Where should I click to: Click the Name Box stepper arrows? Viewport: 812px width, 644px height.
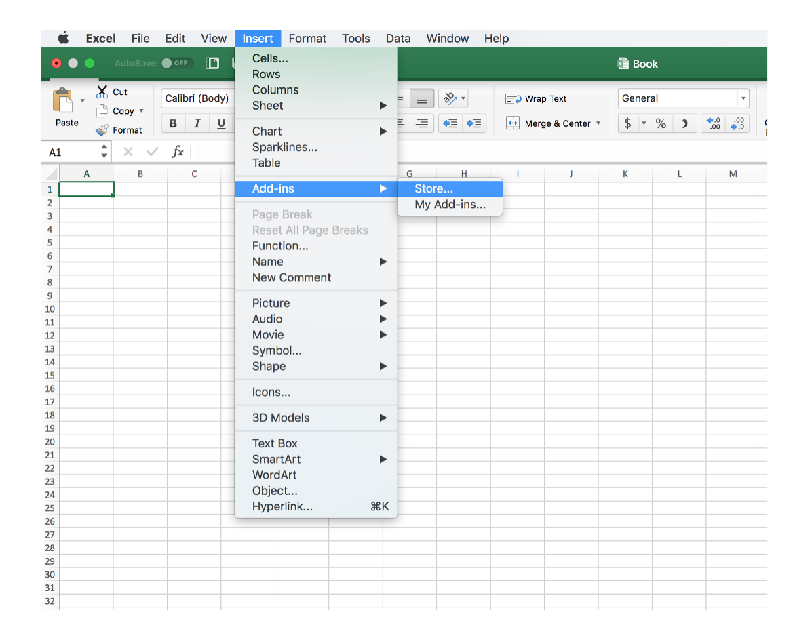click(x=104, y=152)
